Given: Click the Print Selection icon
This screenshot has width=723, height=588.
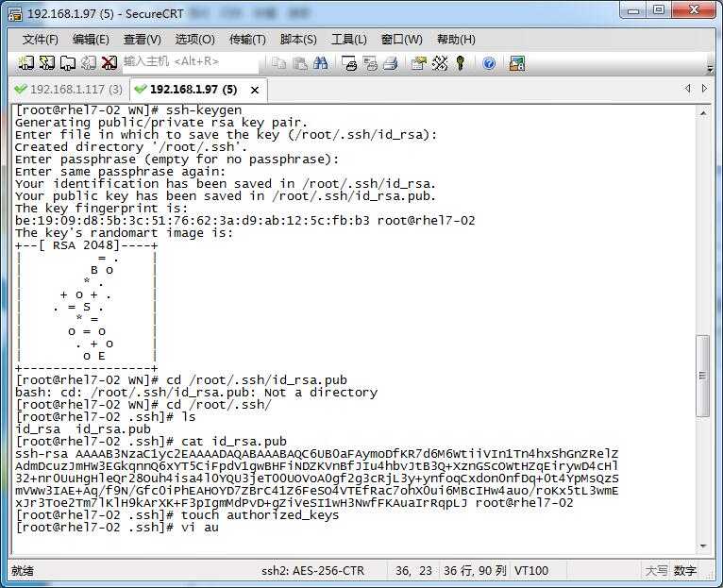Looking at the screenshot, I should [370, 62].
